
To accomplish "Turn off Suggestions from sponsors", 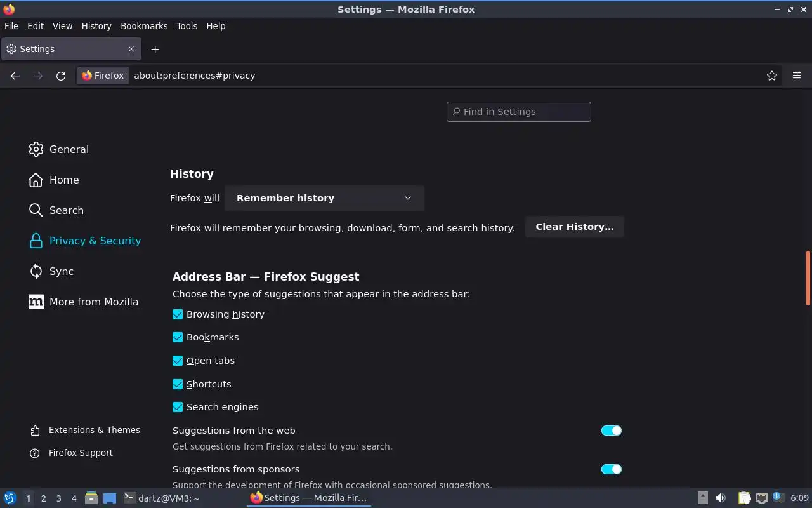I will pos(612,469).
